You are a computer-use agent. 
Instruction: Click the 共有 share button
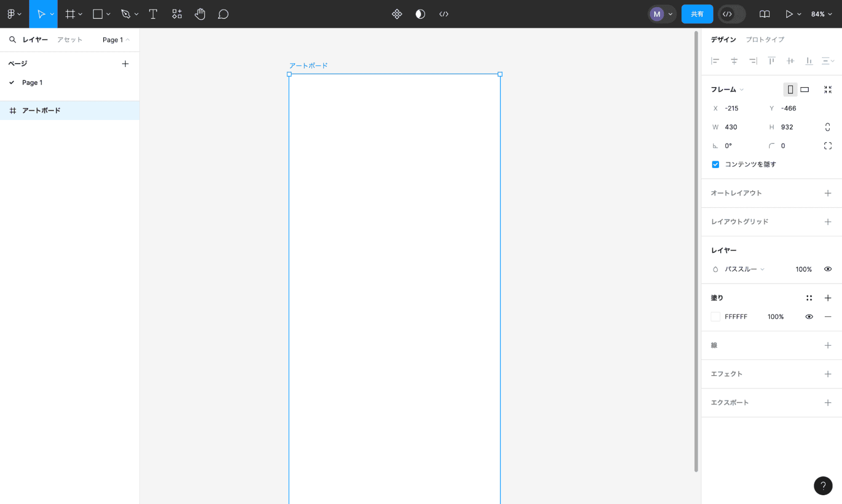tap(697, 14)
